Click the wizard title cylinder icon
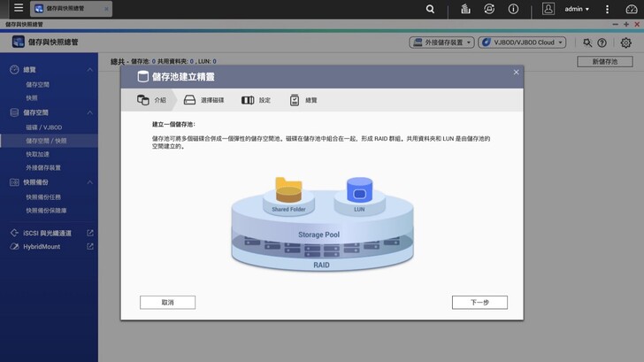 point(143,76)
